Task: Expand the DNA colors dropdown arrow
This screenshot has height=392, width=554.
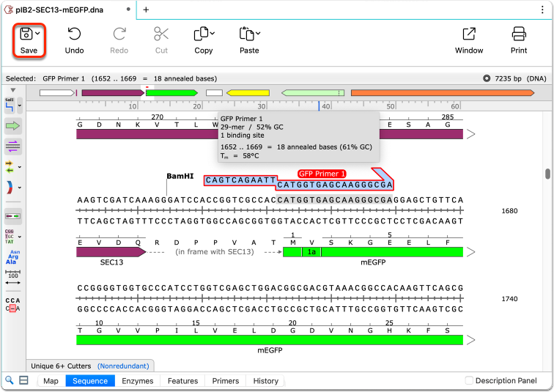Action: point(20,188)
